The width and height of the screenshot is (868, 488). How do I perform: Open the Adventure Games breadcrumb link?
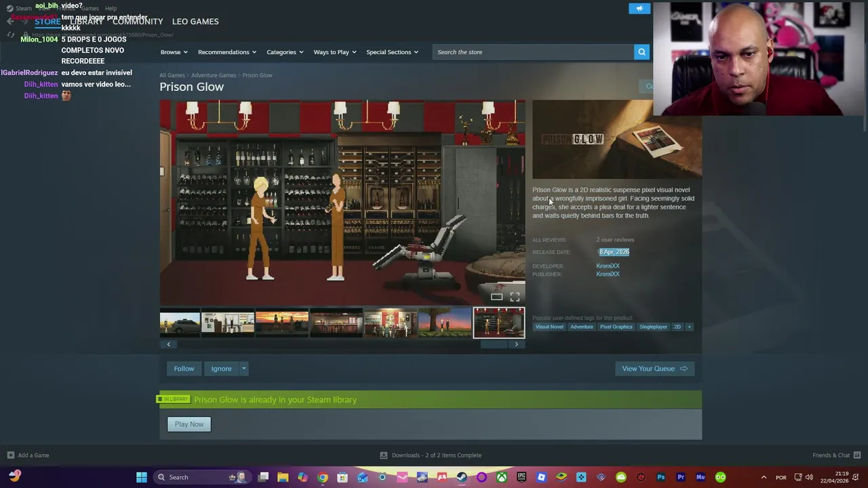tap(214, 75)
